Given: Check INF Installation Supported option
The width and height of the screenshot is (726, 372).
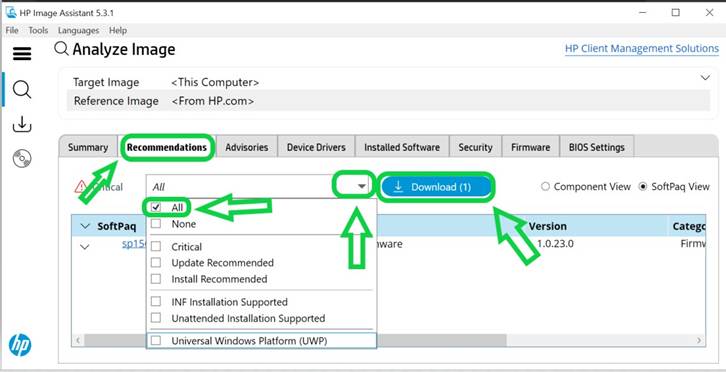Looking at the screenshot, I should click(156, 302).
